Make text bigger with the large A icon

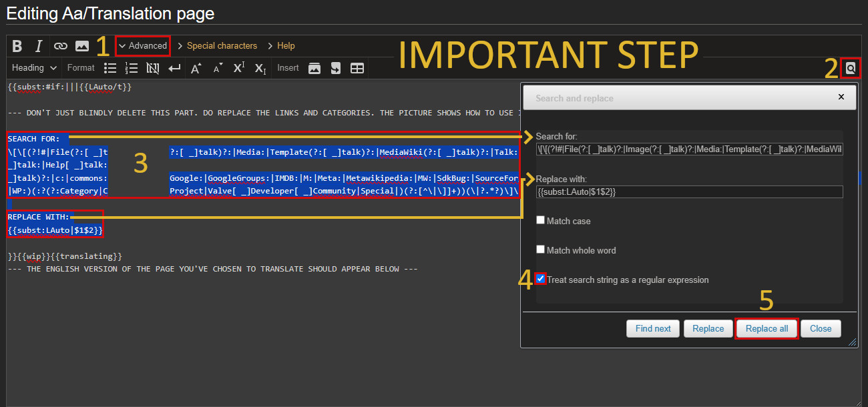[196, 68]
